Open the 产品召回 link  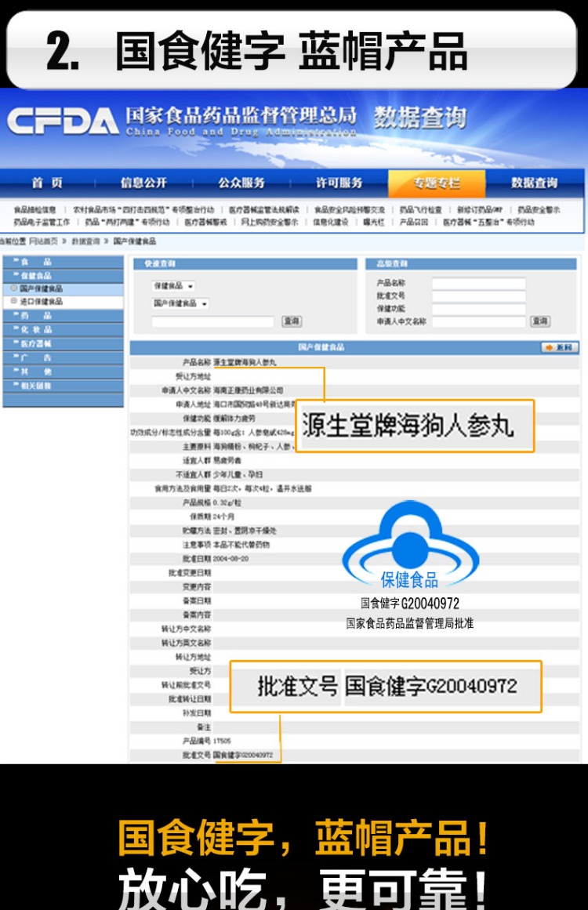[x=414, y=222]
